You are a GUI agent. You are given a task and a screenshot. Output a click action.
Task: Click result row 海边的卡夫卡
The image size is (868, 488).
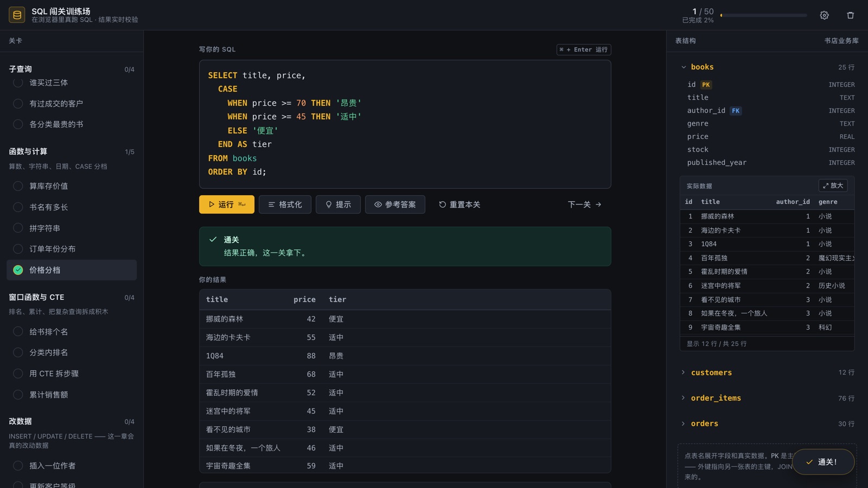(x=405, y=337)
